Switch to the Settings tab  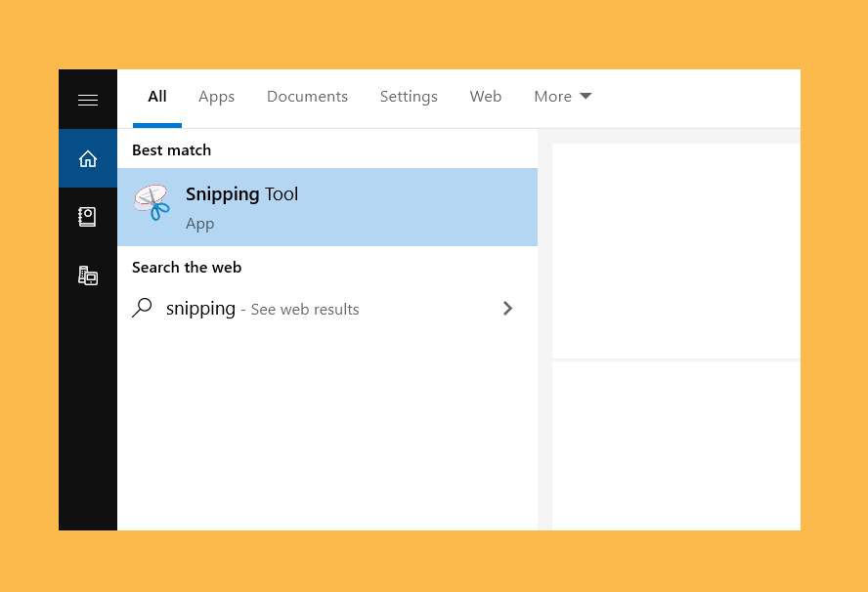409,97
